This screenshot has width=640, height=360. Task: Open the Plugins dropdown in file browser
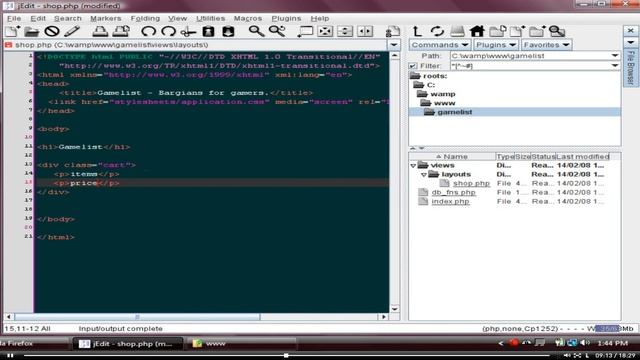496,45
